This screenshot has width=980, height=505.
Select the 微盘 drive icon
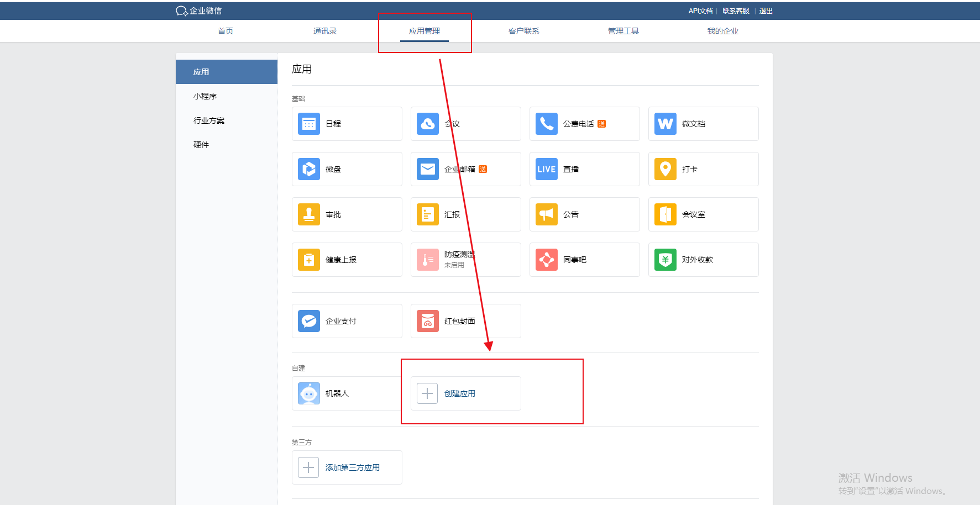[309, 169]
